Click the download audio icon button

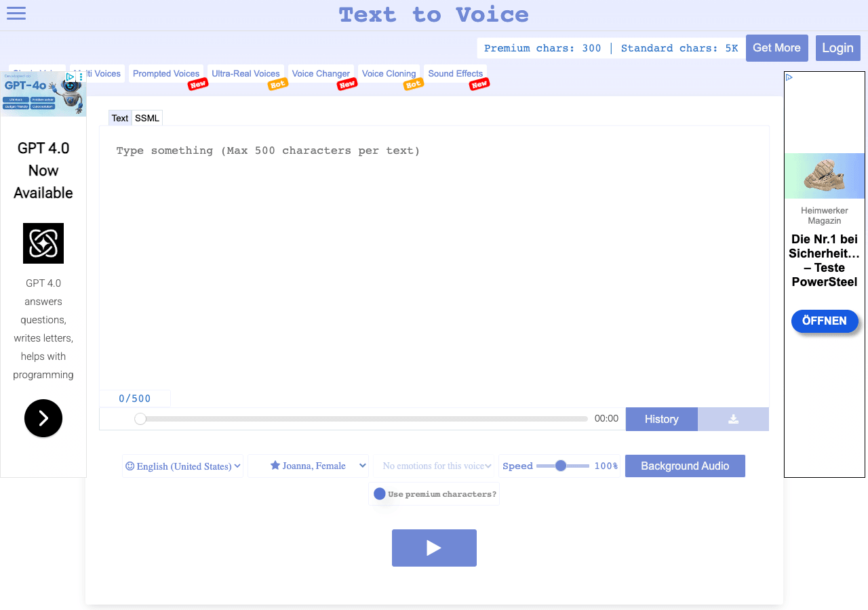[733, 419]
